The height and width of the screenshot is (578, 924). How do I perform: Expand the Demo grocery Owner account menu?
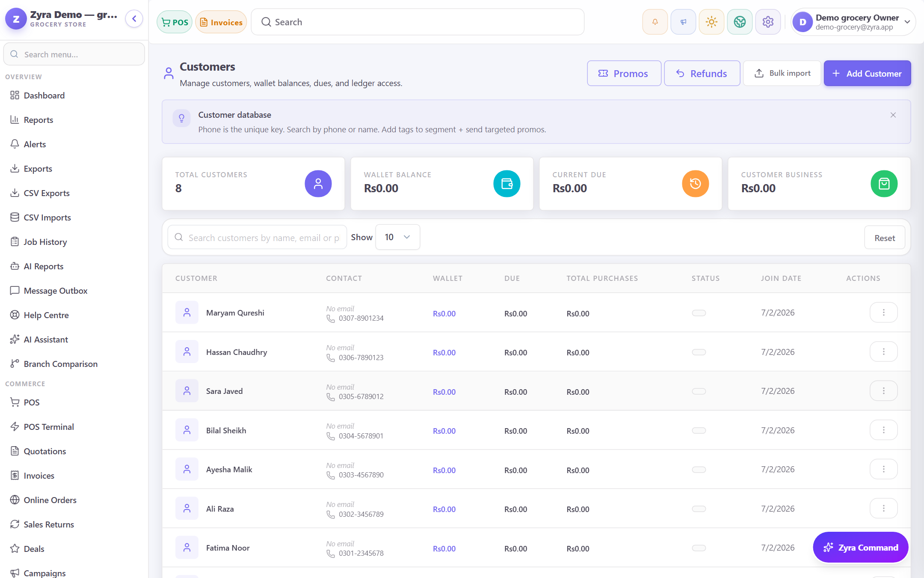coord(853,22)
